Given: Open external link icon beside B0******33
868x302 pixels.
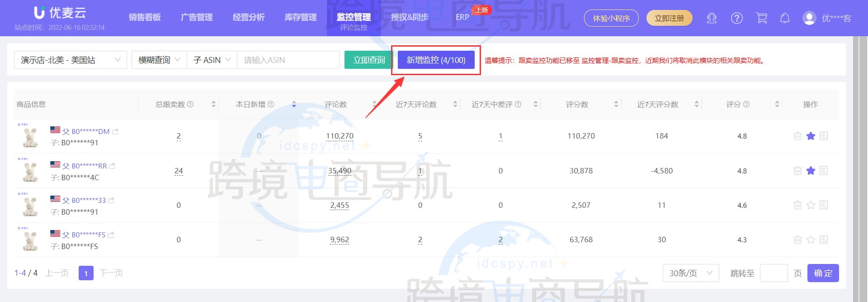Looking at the screenshot, I should click(x=111, y=200).
